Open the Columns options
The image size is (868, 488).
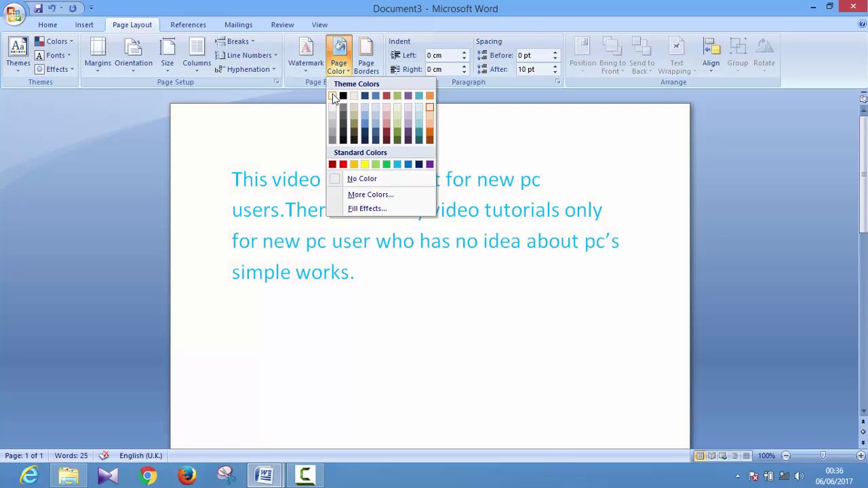click(197, 56)
